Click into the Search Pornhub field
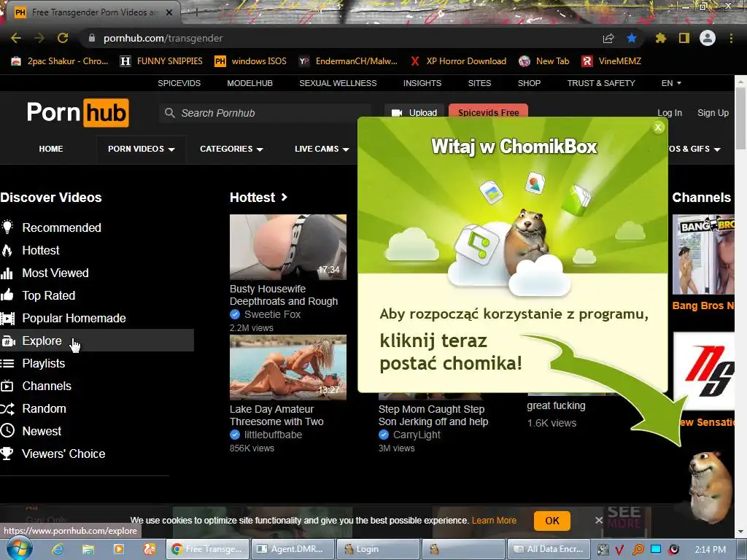 [x=265, y=113]
